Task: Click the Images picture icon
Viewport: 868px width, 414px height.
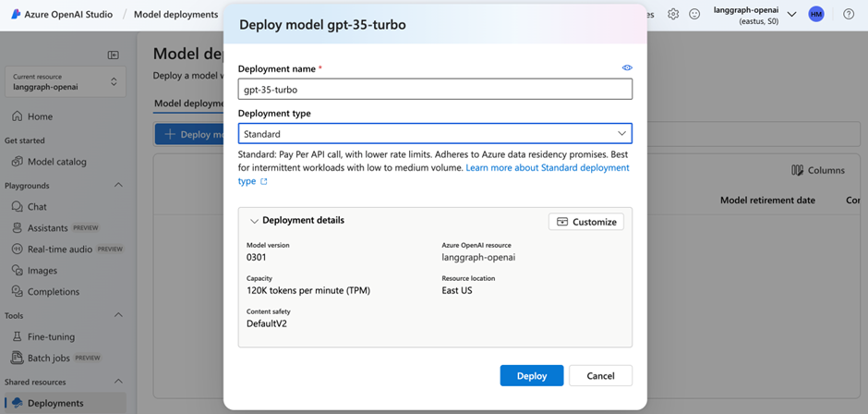Action: pyautogui.click(x=18, y=271)
